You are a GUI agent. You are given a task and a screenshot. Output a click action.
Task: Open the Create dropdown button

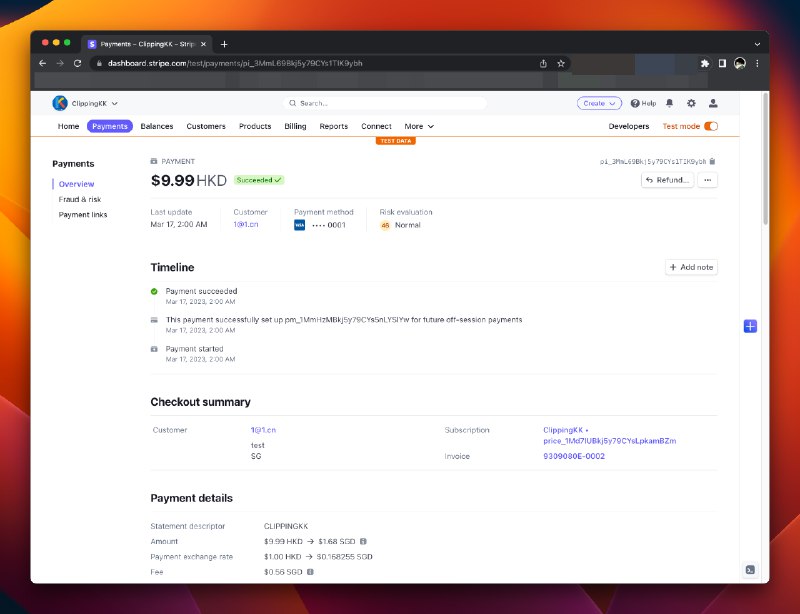[599, 103]
